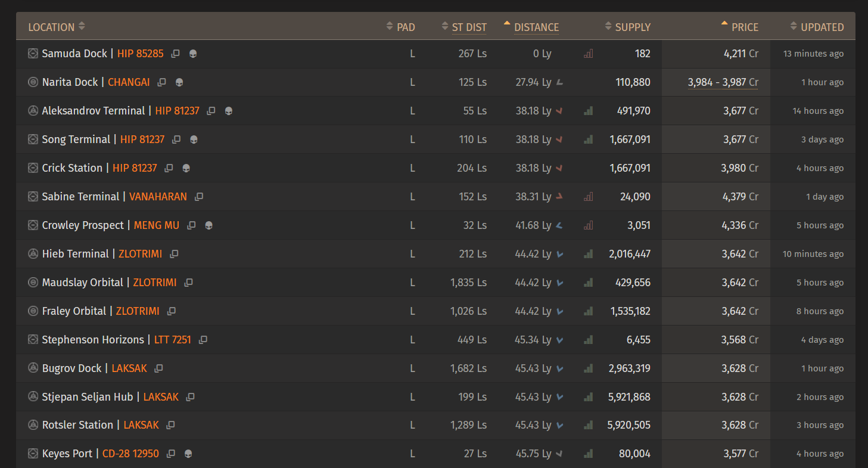This screenshot has width=868, height=468.
Task: Click skull icon in Song Terminal row
Action: [x=194, y=140]
